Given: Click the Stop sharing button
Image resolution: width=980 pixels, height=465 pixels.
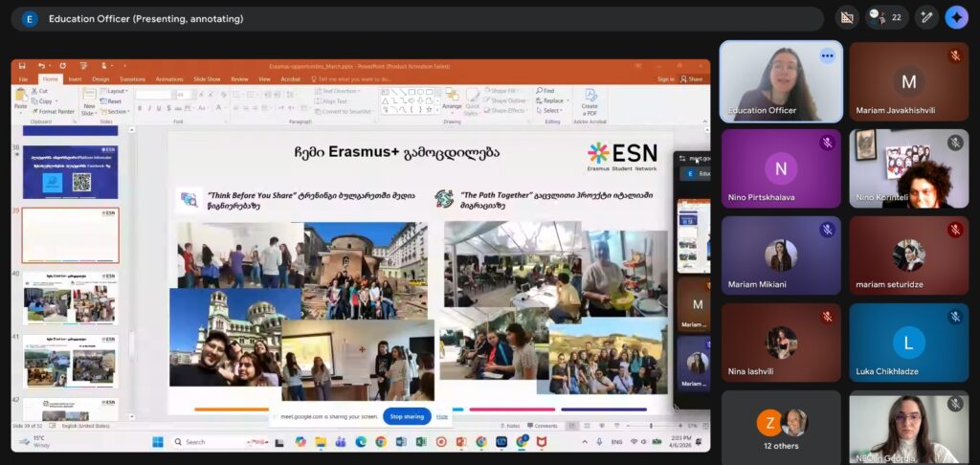Looking at the screenshot, I should (x=407, y=416).
